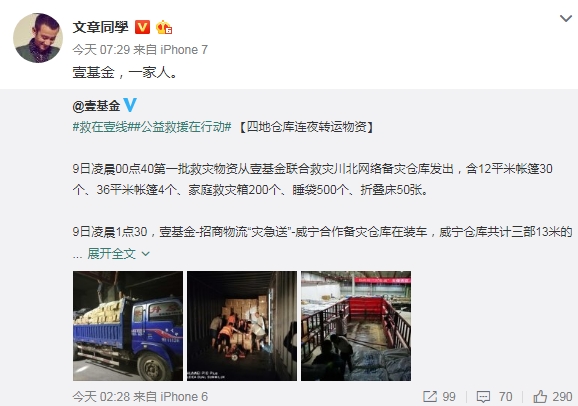This screenshot has height=406, width=578.
Task: Click the chevron next to 展开全文
Action: (x=146, y=254)
